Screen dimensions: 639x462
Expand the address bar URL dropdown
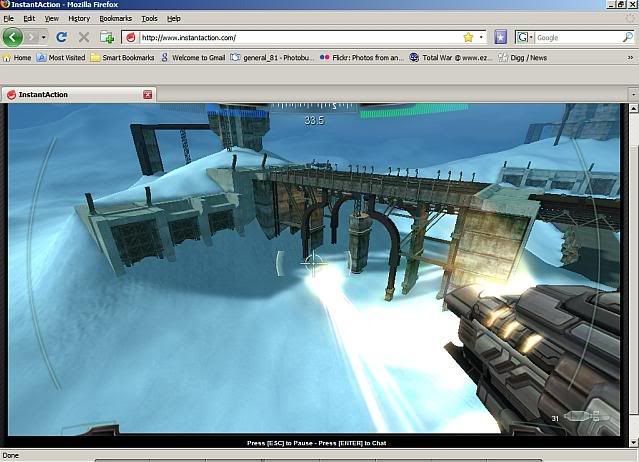[482, 37]
